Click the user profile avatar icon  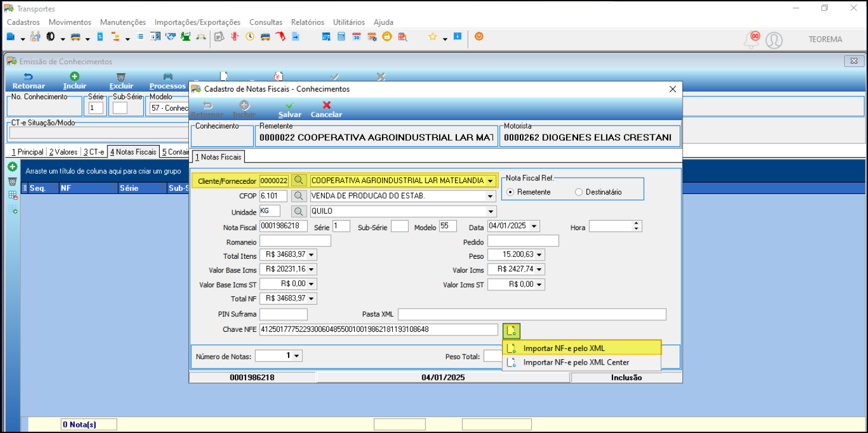(774, 40)
